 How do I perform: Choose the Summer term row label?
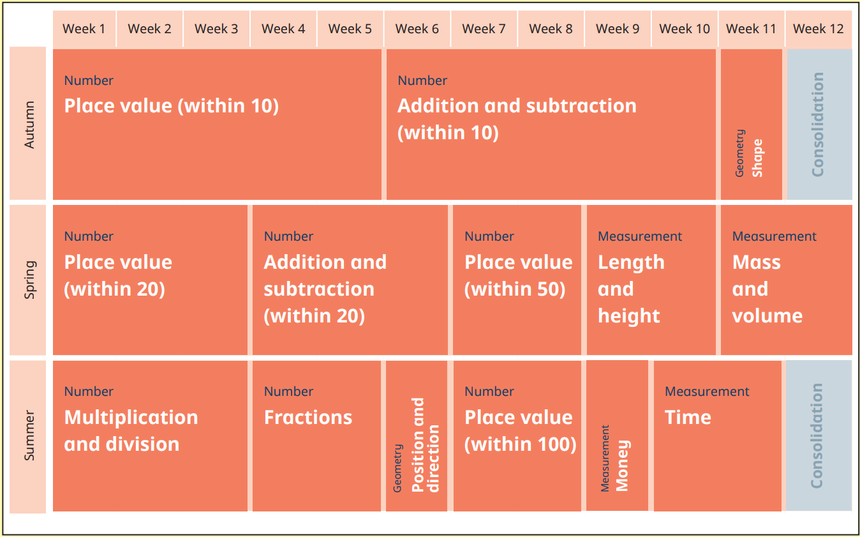click(29, 436)
